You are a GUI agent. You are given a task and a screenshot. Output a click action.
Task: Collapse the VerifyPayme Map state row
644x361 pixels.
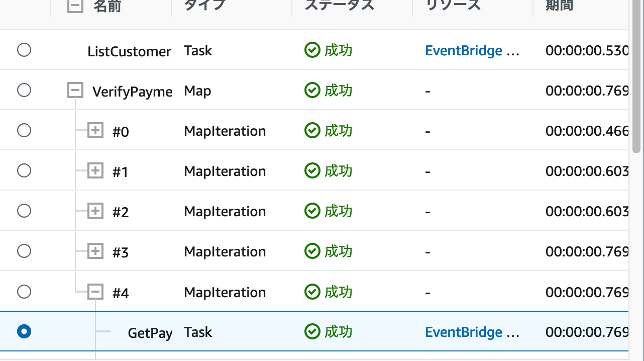tap(75, 91)
